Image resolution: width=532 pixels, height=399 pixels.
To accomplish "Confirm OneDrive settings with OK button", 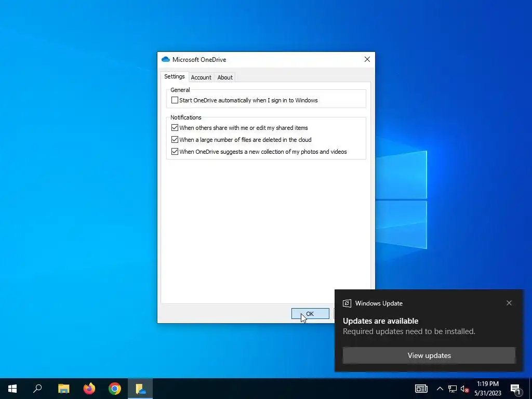I will pyautogui.click(x=310, y=314).
